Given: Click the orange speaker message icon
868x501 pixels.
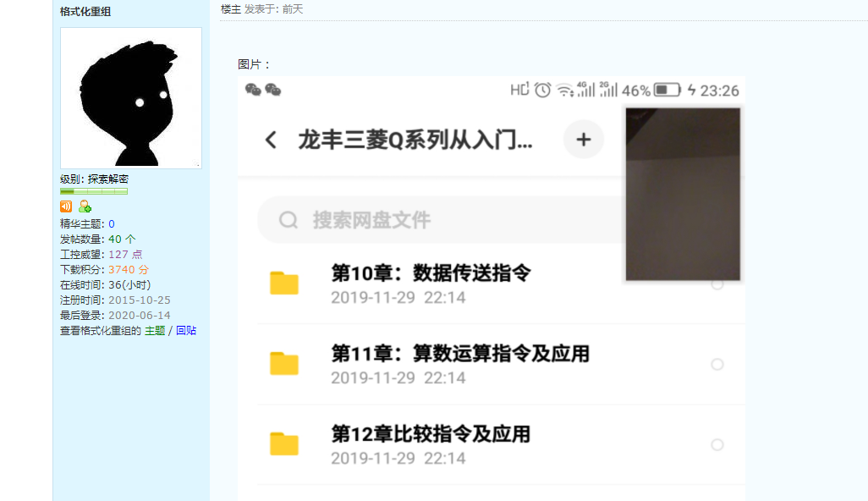Looking at the screenshot, I should [66, 206].
